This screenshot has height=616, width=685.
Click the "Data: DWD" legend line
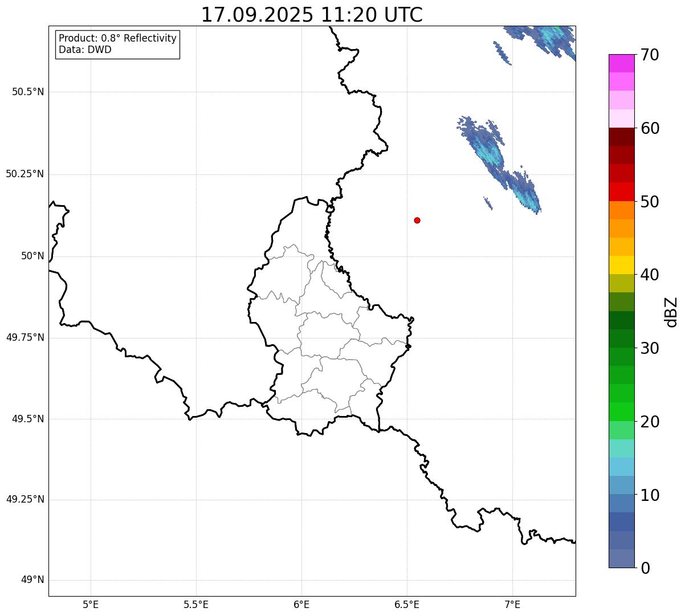click(x=85, y=50)
